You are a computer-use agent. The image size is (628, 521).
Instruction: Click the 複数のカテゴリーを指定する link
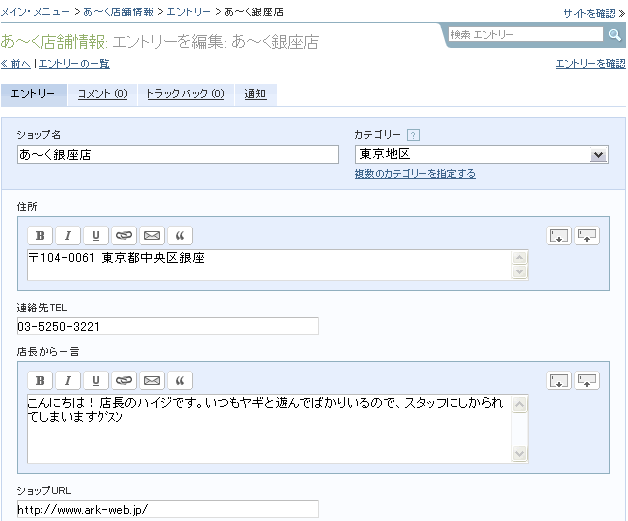415,174
